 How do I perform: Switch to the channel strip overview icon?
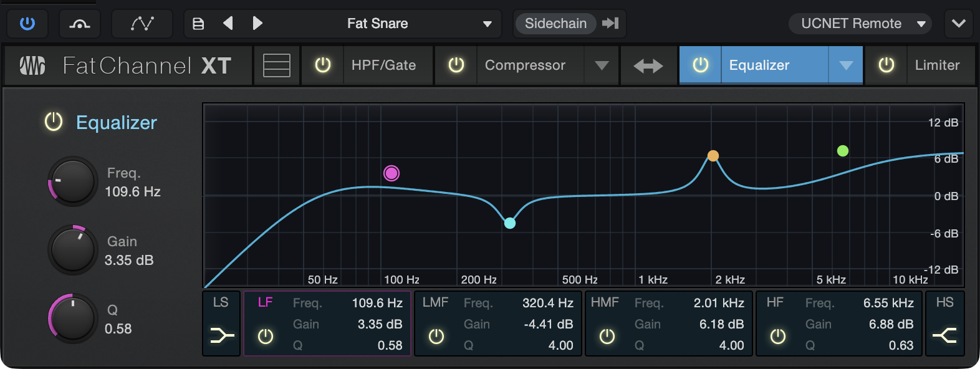tap(277, 65)
